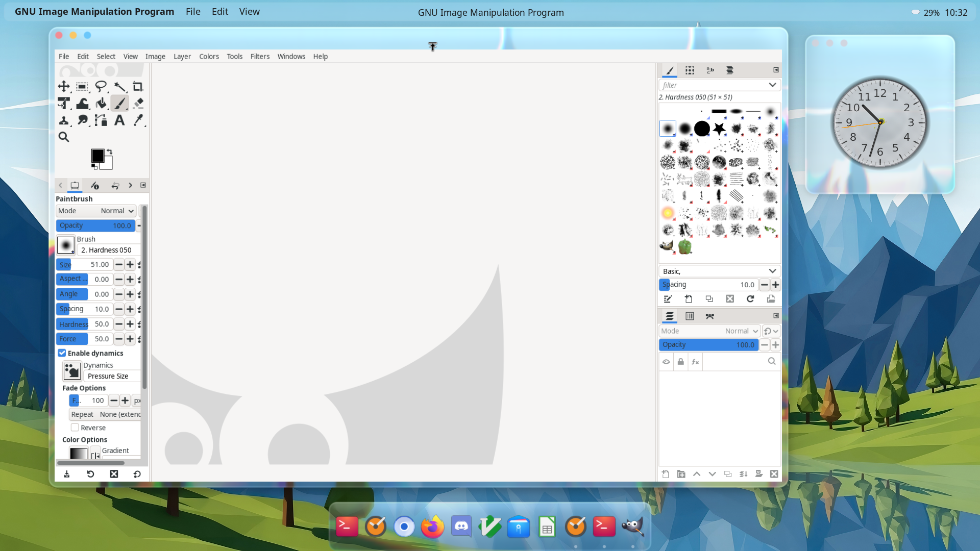Select the Move tool
Viewport: 980px width, 551px height.
(x=64, y=86)
